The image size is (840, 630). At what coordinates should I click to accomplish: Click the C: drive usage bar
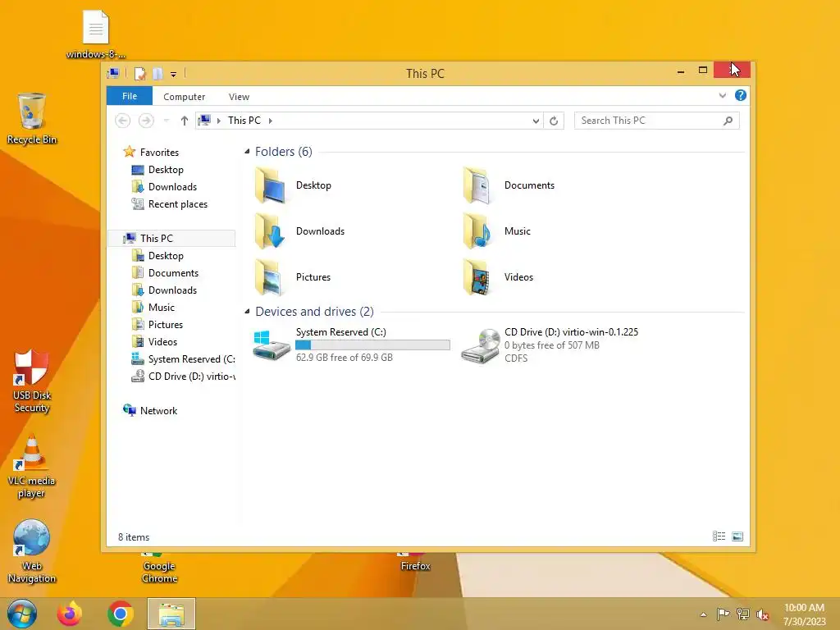click(x=373, y=345)
